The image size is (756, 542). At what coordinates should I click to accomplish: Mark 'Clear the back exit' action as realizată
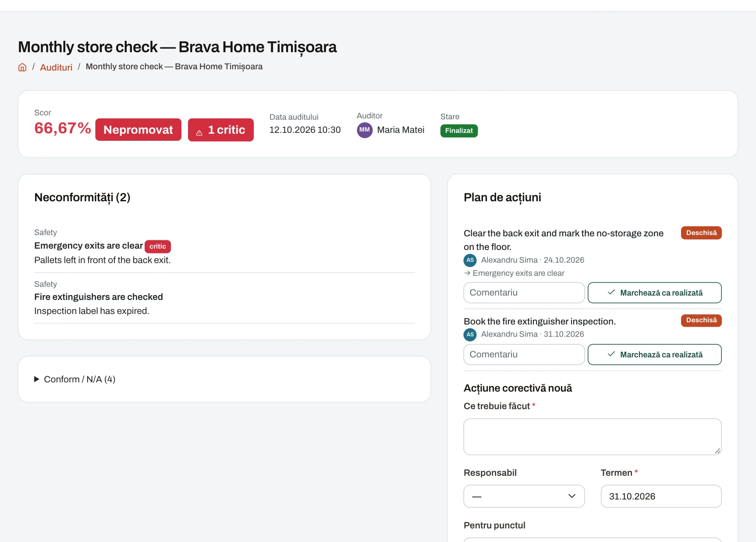(655, 292)
